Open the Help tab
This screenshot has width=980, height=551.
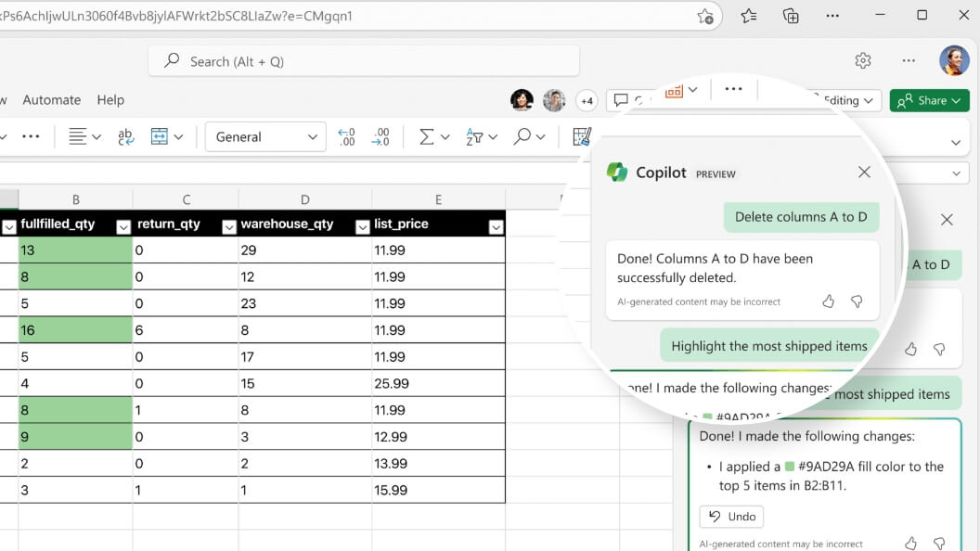point(110,99)
